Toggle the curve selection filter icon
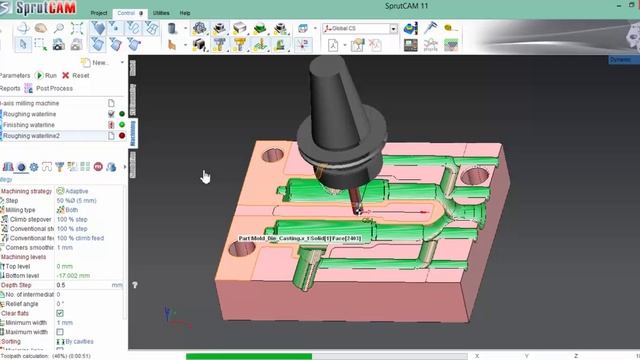This screenshot has height=360, width=640. [x=133, y=28]
